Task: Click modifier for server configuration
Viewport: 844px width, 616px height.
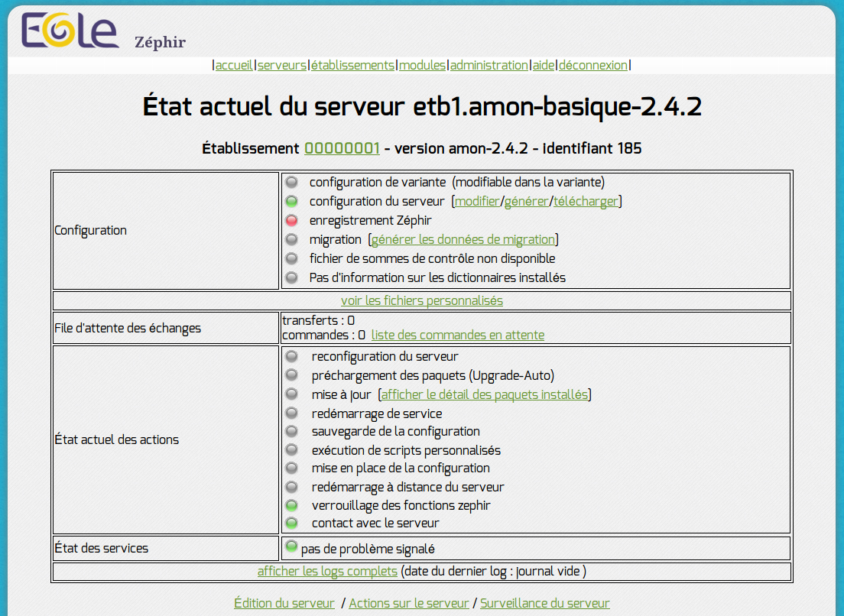Action: pyautogui.click(x=478, y=201)
